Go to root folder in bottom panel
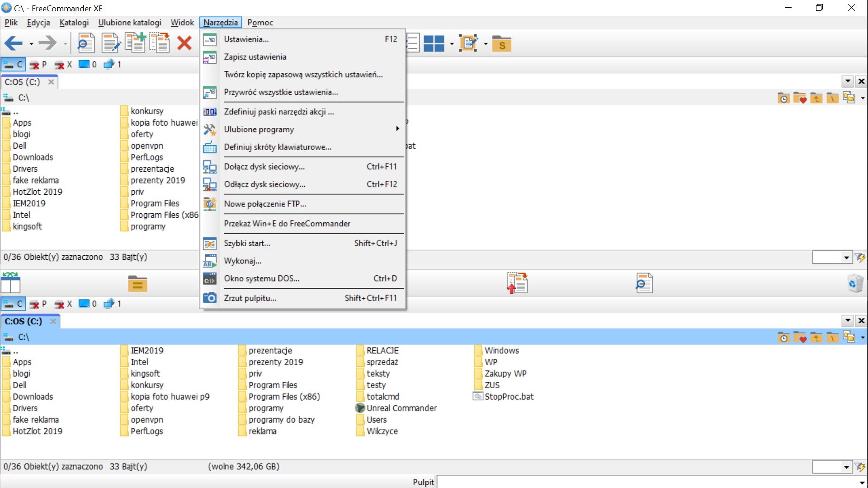 coord(832,337)
